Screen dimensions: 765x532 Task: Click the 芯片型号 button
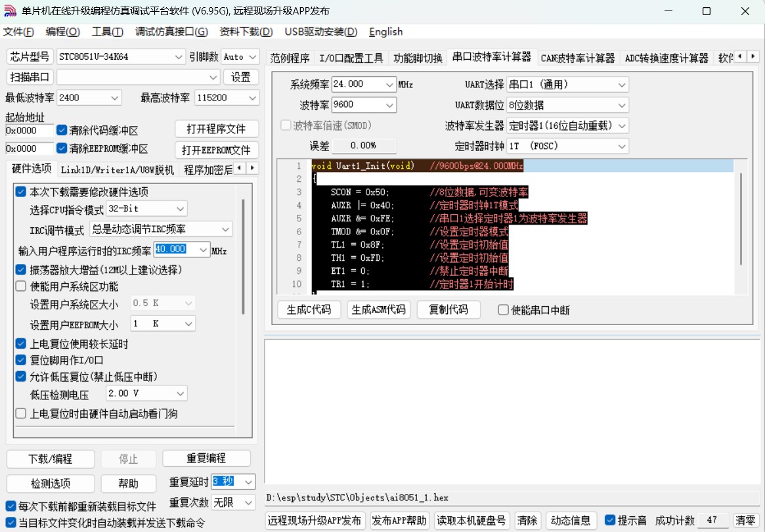(30, 56)
